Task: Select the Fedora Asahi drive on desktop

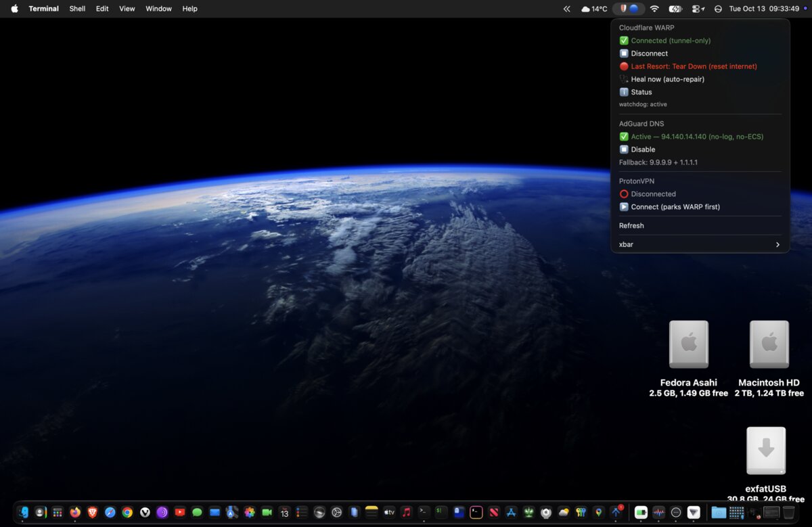Action: coord(689,345)
